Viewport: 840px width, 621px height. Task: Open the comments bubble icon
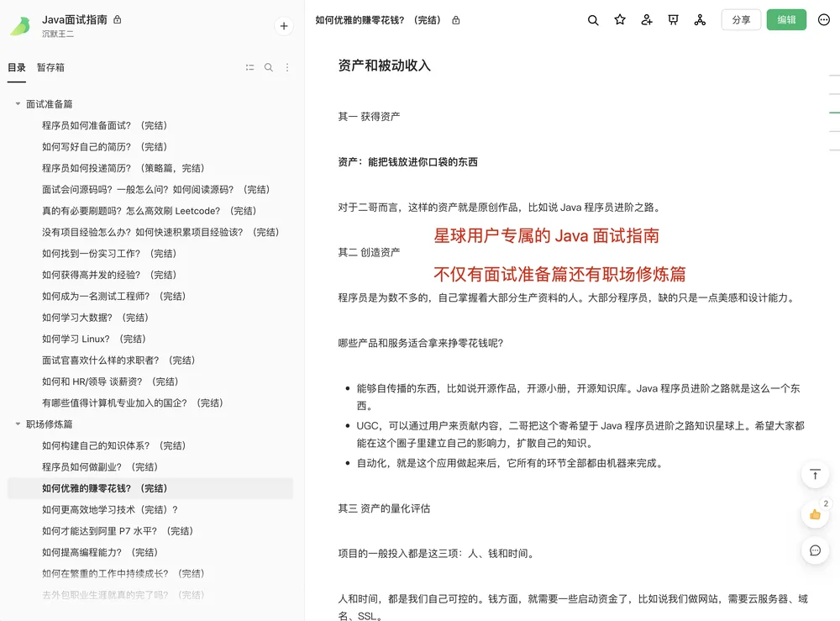pos(815,550)
